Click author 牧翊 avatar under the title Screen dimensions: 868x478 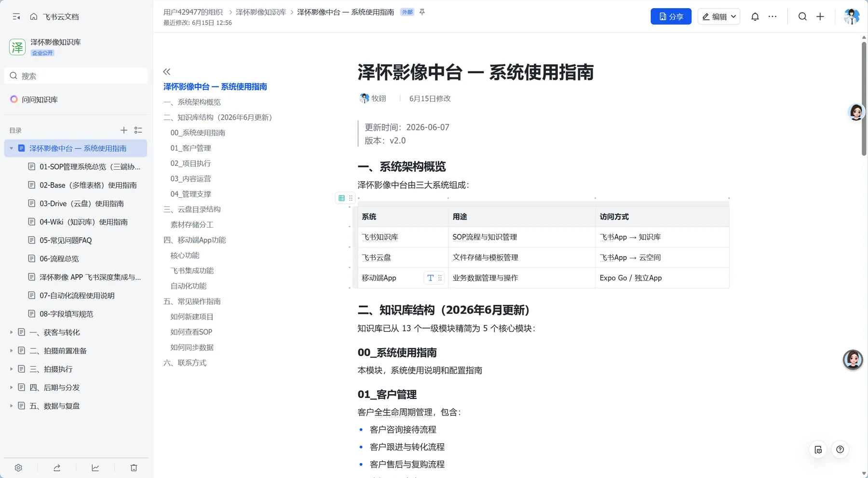364,98
